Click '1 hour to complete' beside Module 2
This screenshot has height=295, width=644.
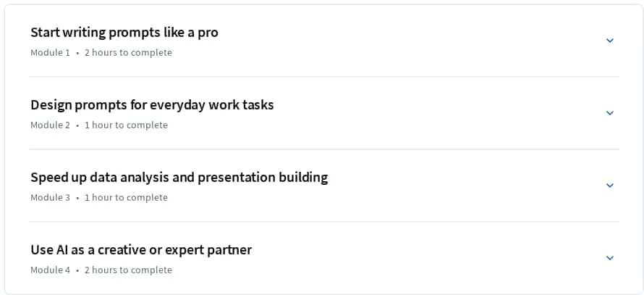126,125
